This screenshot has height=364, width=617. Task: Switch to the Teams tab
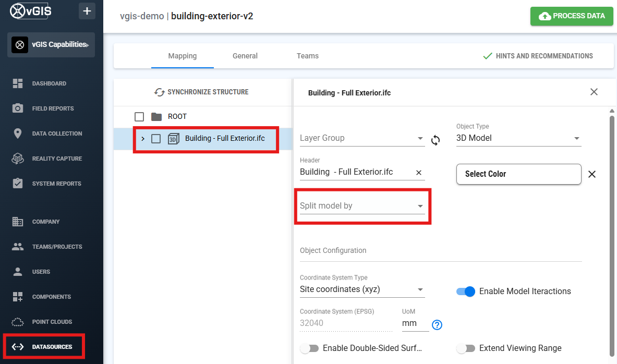point(308,56)
